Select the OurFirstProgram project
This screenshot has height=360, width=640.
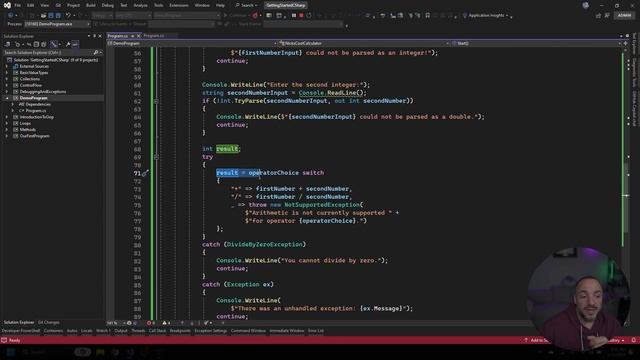[34, 136]
